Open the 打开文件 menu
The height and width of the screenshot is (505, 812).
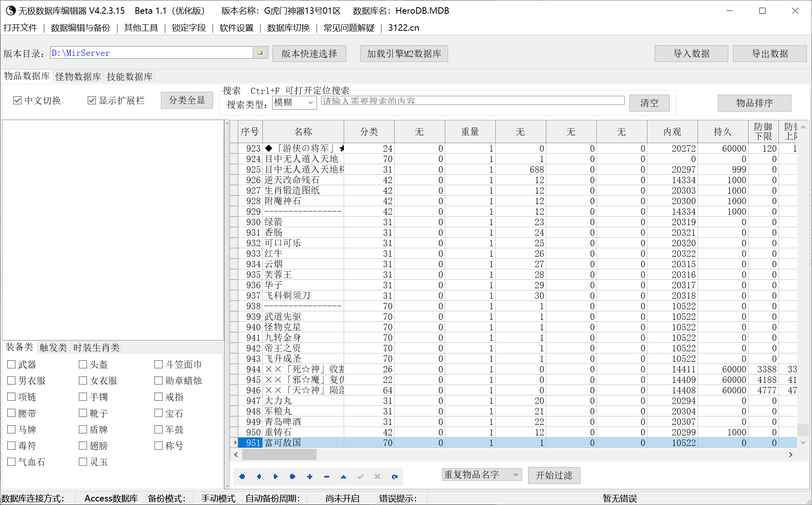[x=20, y=27]
